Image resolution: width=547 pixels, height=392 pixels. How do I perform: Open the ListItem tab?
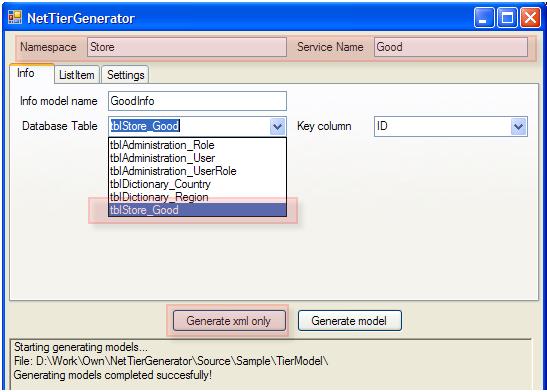pos(77,75)
